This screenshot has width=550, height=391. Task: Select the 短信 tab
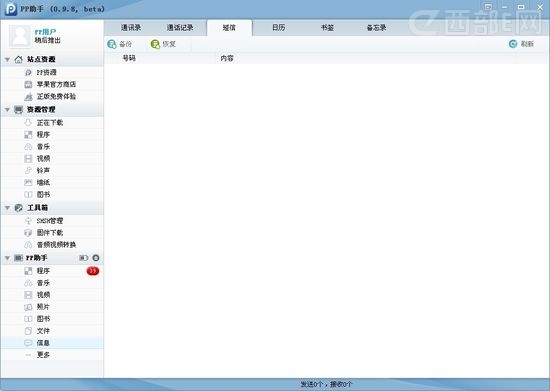coord(229,27)
